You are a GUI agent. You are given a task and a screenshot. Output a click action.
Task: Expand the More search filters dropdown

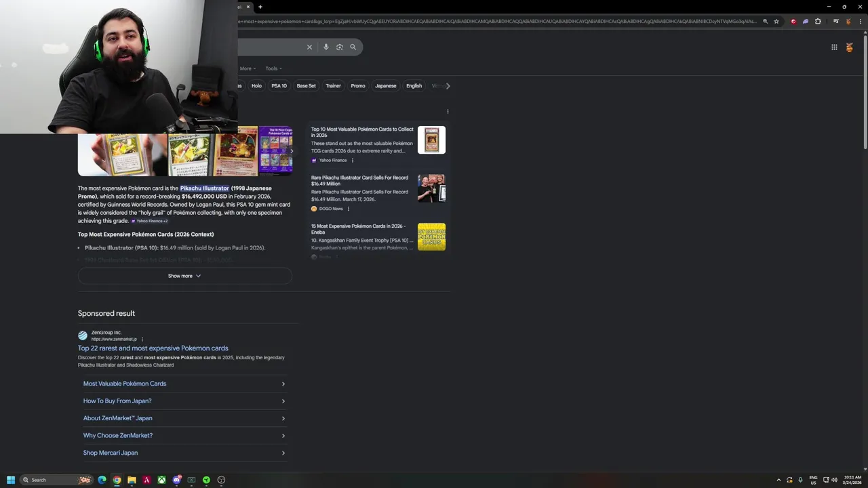click(248, 68)
